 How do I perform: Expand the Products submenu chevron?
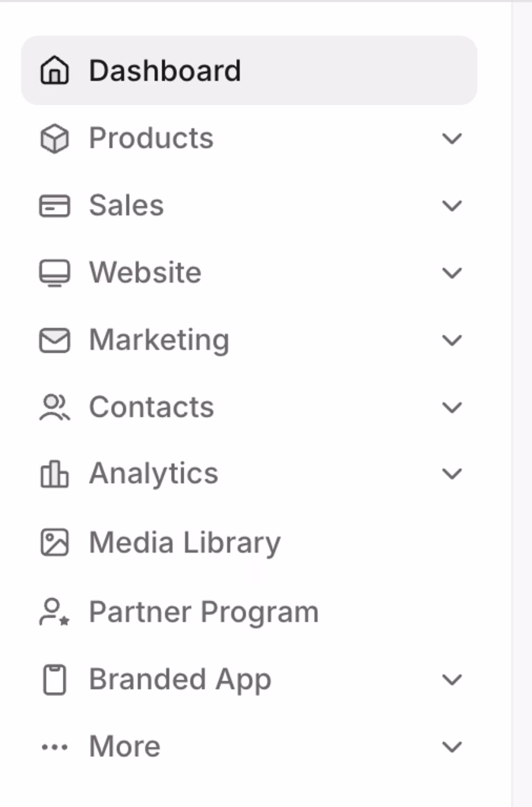(x=452, y=138)
